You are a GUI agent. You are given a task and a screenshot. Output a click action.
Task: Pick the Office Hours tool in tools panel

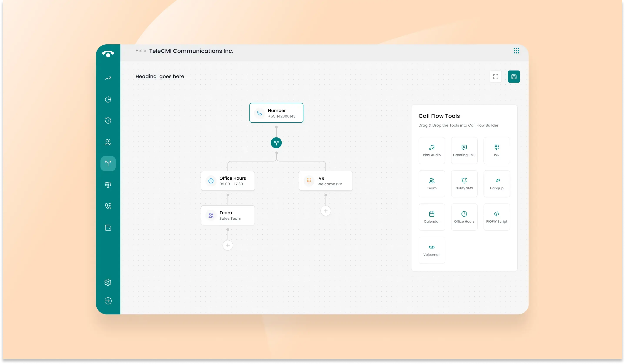point(464,217)
